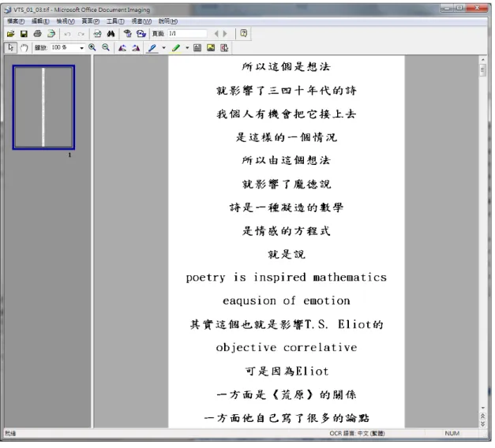Save the document with floppy icon
This screenshot has height=448, width=495.
[x=24, y=34]
